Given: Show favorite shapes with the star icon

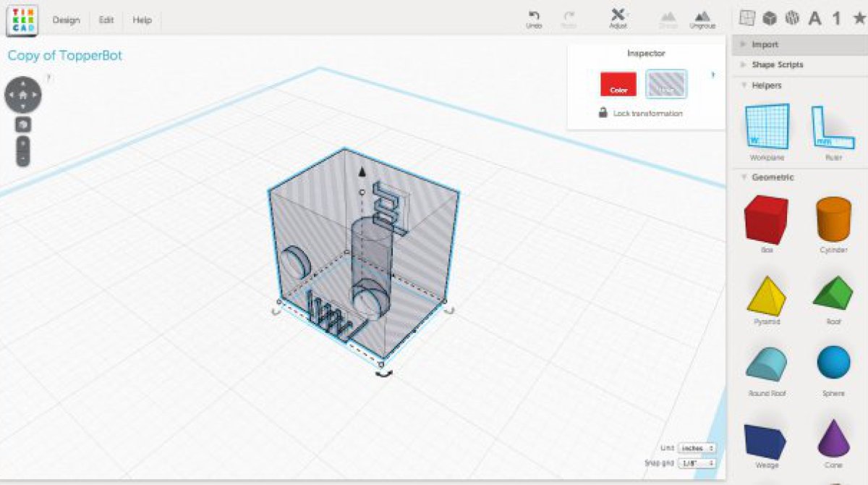Looking at the screenshot, I should coord(859,18).
